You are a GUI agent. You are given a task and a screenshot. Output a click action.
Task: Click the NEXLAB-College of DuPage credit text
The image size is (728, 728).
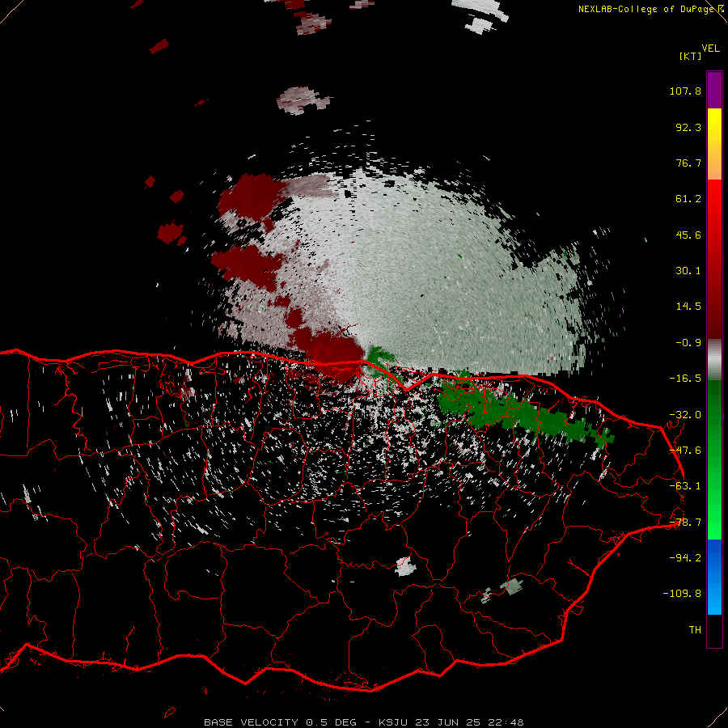[648, 9]
